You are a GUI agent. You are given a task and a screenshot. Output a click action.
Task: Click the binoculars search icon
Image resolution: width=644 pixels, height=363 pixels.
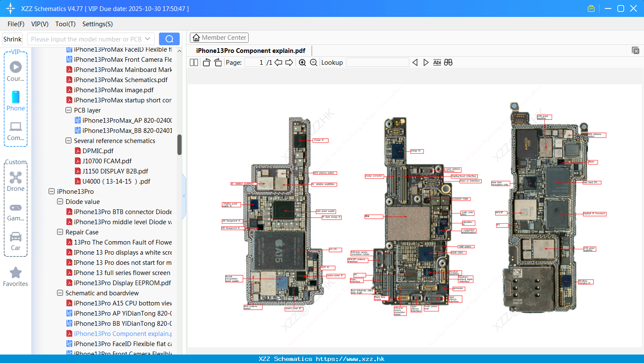click(448, 63)
